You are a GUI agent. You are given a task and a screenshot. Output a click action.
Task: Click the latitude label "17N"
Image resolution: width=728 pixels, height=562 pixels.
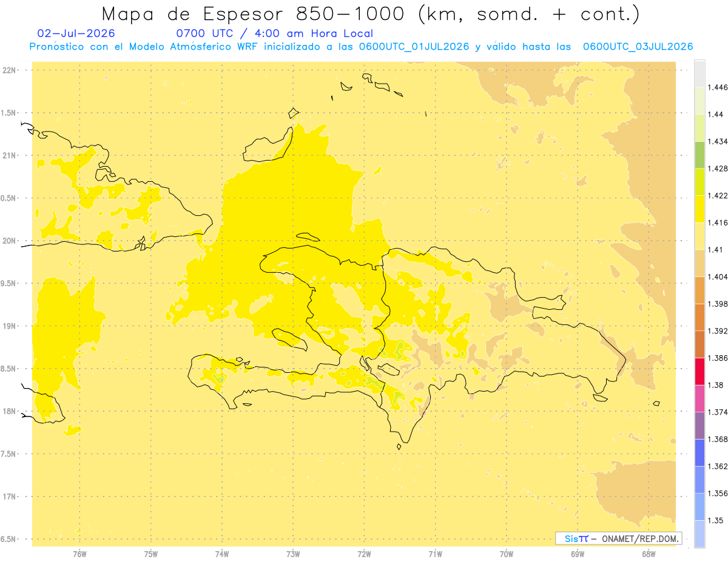click(8, 497)
